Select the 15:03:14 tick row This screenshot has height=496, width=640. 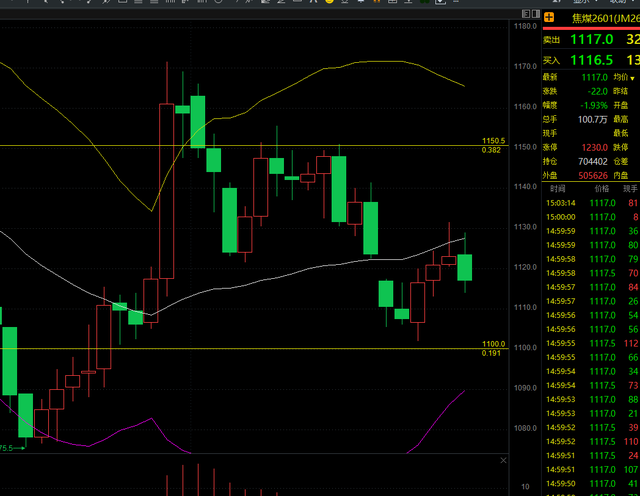(591, 203)
